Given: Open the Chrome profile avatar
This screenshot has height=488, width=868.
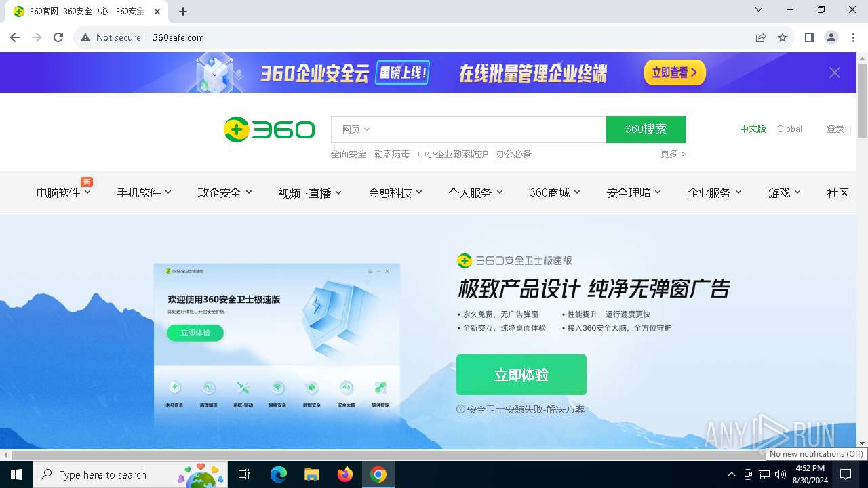Looking at the screenshot, I should (x=831, y=37).
